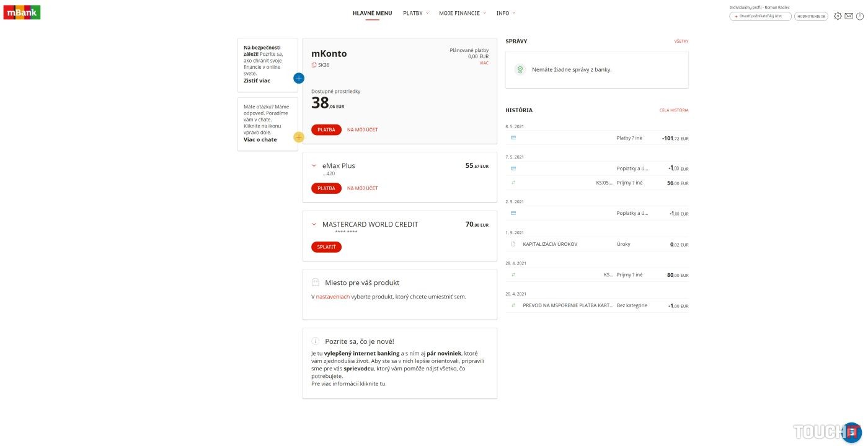
Task: Click the transfer icon of the 80,00 EUR income
Action: click(513, 274)
